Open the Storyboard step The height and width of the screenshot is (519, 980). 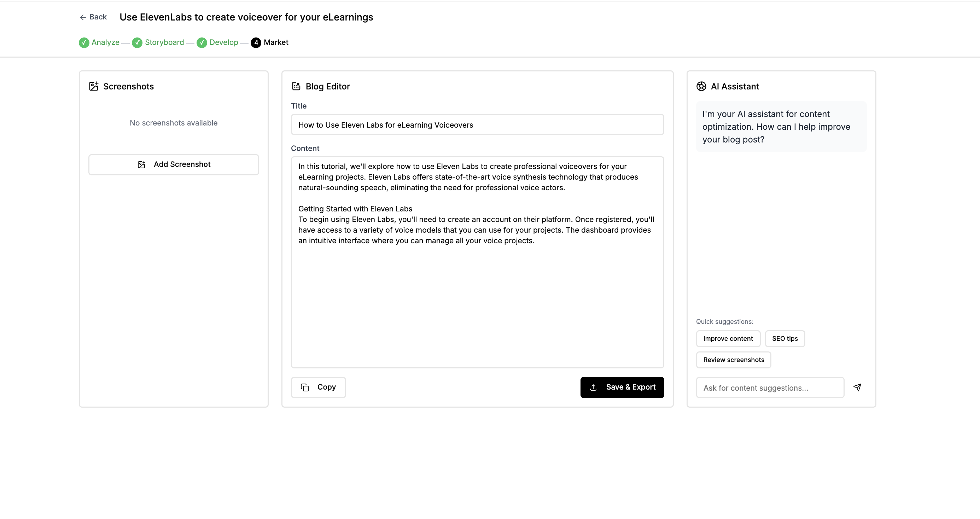click(164, 43)
